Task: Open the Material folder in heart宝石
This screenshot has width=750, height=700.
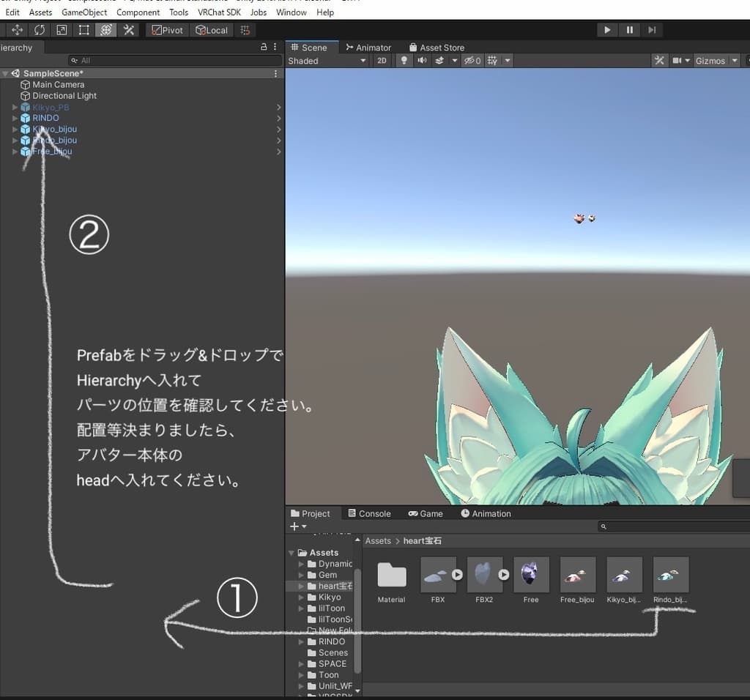Action: coord(391,576)
